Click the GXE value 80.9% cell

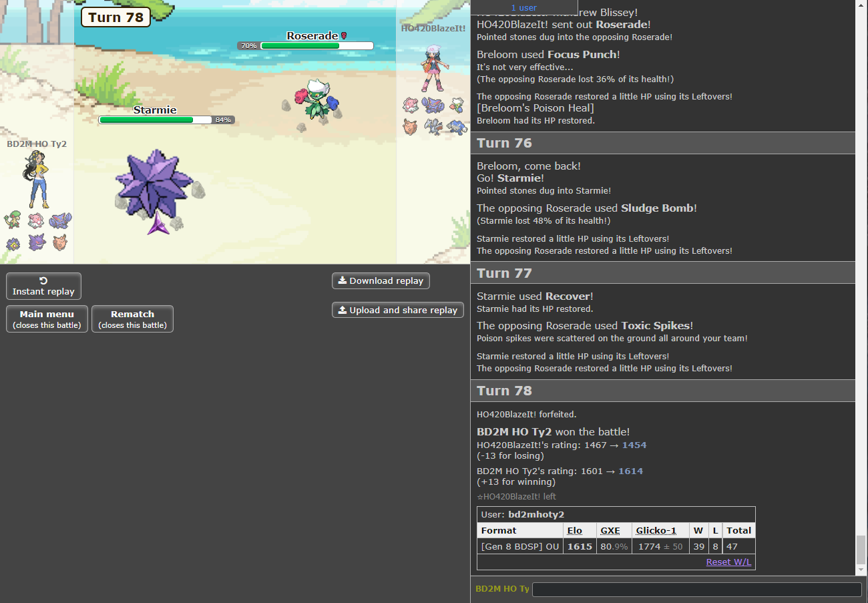[x=614, y=546]
